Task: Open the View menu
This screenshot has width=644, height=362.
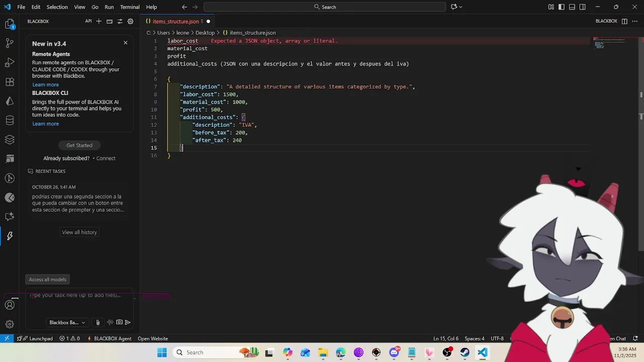Action: coord(79,7)
